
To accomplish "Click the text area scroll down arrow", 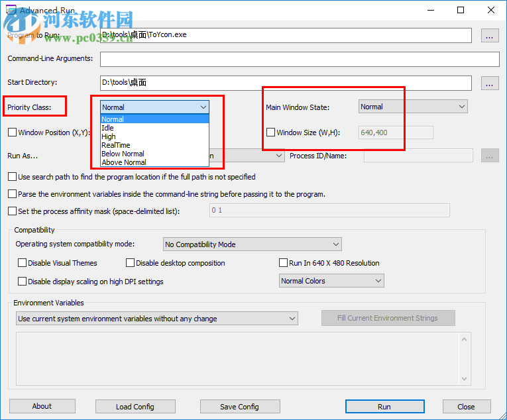I will click(x=465, y=379).
